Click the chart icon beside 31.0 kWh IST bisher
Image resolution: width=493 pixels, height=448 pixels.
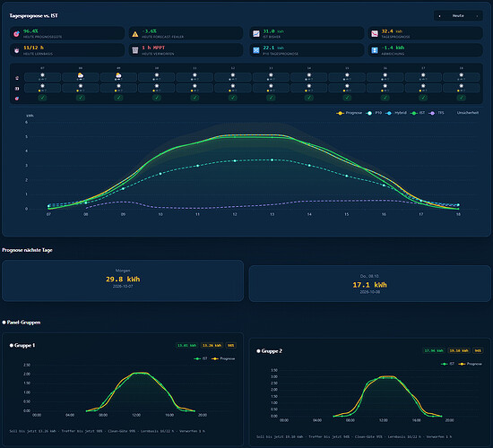point(256,34)
